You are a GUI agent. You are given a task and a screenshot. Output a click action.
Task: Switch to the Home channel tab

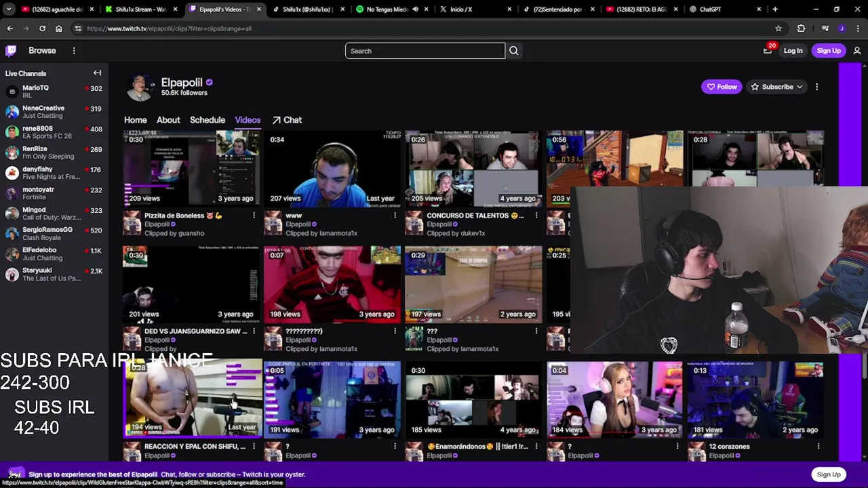(135, 120)
